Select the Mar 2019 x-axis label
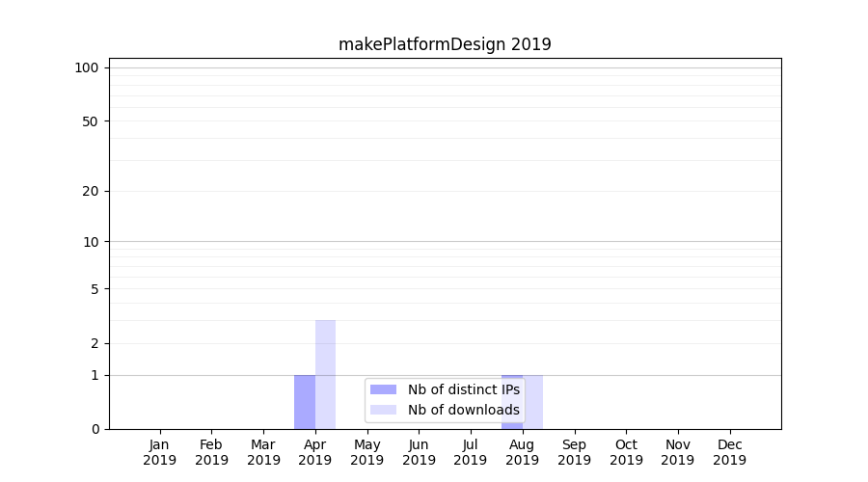 pos(263,452)
